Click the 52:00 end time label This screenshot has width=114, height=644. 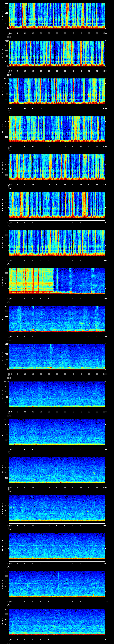click(105, 298)
